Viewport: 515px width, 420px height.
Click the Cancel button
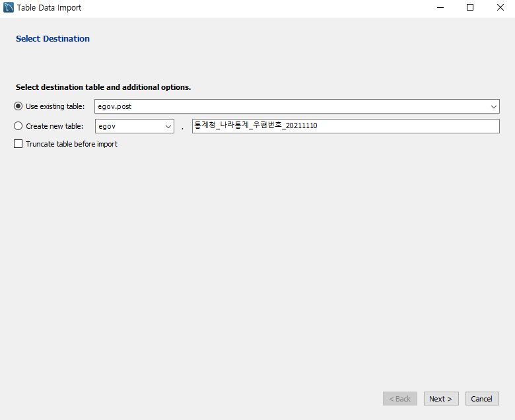pos(482,399)
